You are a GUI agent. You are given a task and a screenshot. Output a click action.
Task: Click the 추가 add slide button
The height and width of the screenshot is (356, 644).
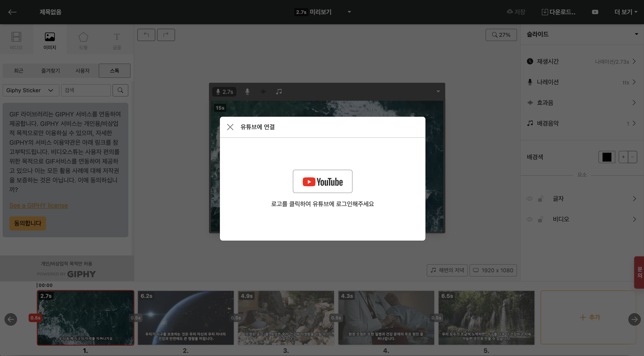tap(588, 317)
